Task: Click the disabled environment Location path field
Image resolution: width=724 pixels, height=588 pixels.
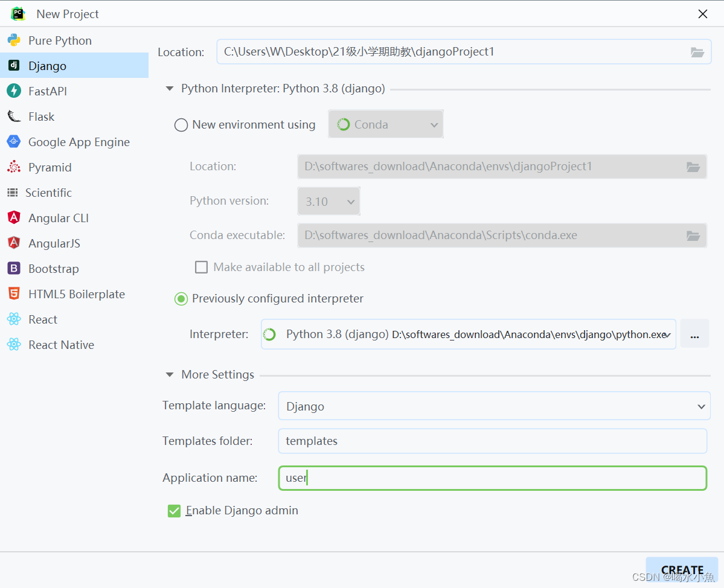Action: pyautogui.click(x=502, y=167)
